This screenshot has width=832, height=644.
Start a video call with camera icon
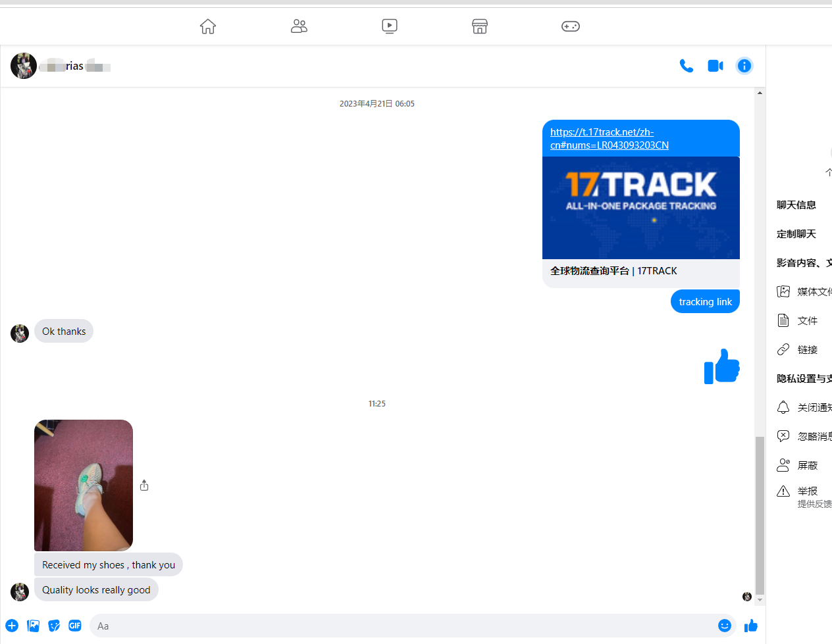(x=715, y=66)
